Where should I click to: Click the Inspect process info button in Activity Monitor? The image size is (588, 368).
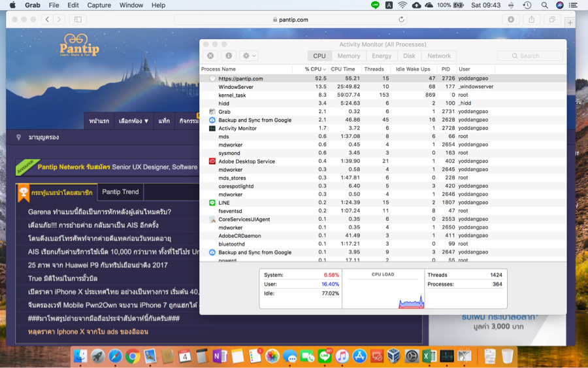click(x=229, y=56)
